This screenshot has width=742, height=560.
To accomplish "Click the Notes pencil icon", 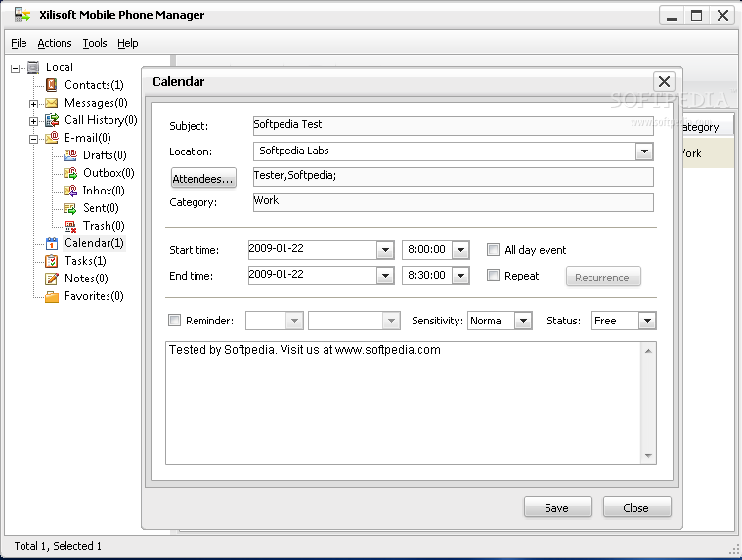I will click(x=52, y=279).
